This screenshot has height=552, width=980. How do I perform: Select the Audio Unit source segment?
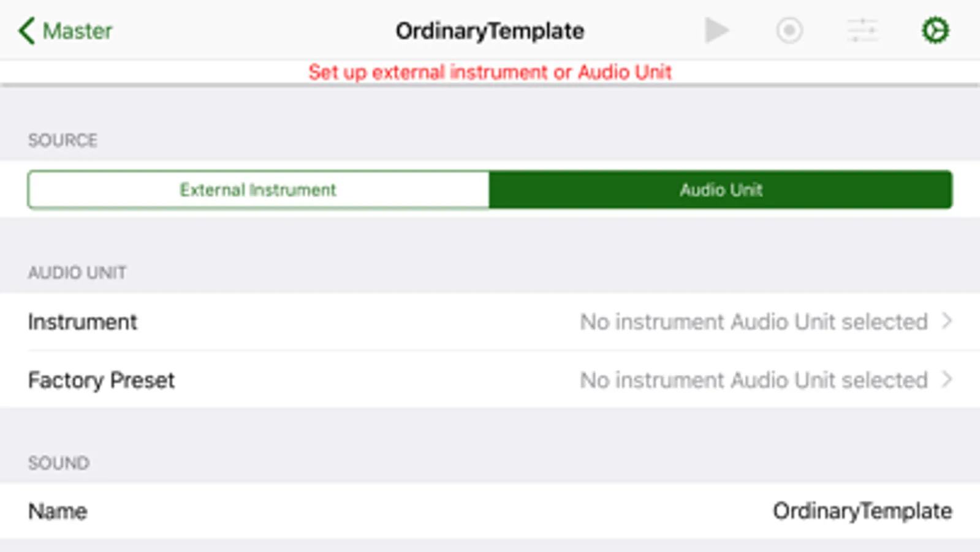pyautogui.click(x=721, y=190)
